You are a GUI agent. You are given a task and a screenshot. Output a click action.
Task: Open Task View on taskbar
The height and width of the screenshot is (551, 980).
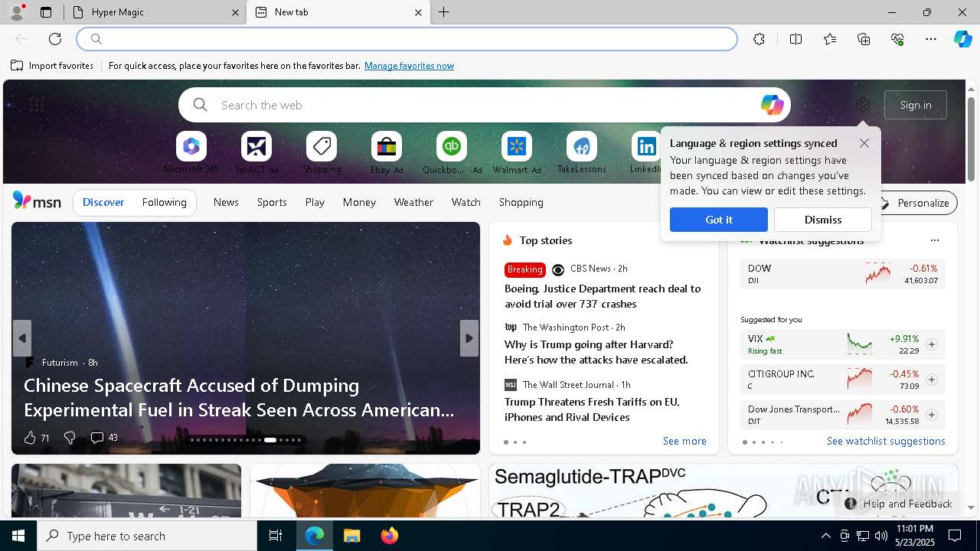276,536
